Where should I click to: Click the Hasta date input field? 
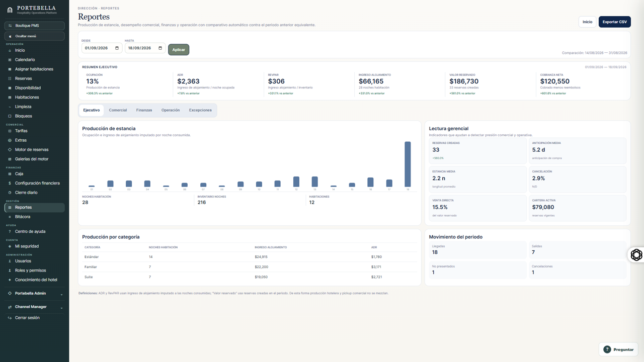click(145, 48)
